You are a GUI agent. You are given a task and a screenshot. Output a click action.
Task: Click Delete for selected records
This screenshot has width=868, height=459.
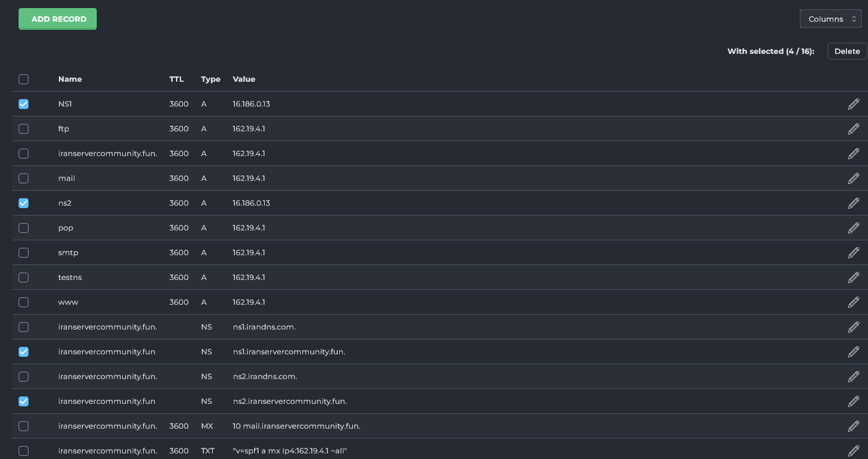(x=847, y=51)
